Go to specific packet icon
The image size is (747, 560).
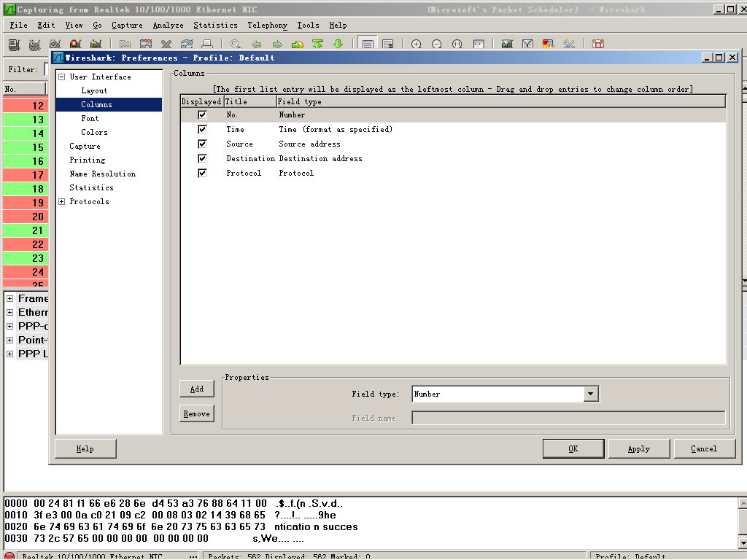click(x=298, y=44)
